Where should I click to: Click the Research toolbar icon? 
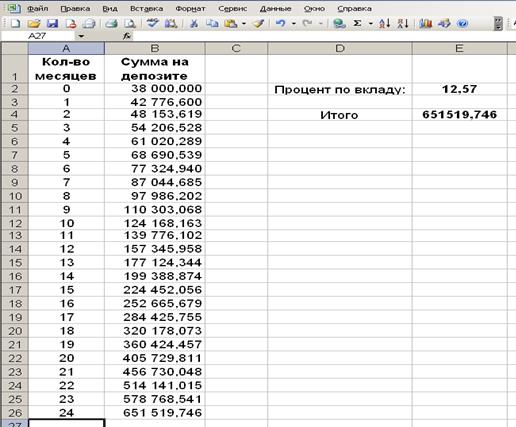click(x=171, y=24)
